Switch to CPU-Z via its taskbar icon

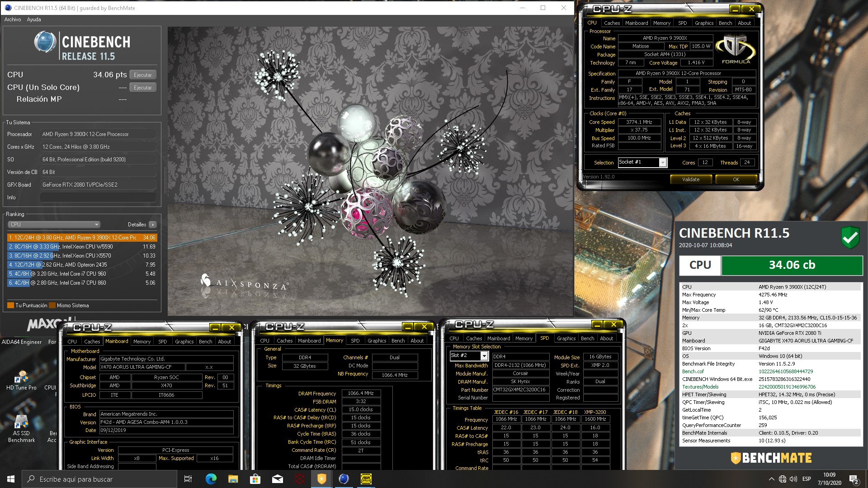(x=366, y=479)
